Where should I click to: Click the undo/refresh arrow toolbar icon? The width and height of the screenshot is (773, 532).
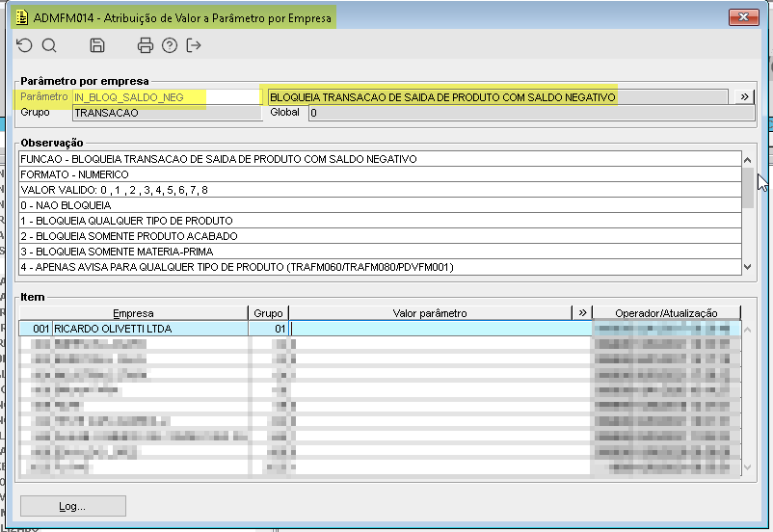coord(24,46)
